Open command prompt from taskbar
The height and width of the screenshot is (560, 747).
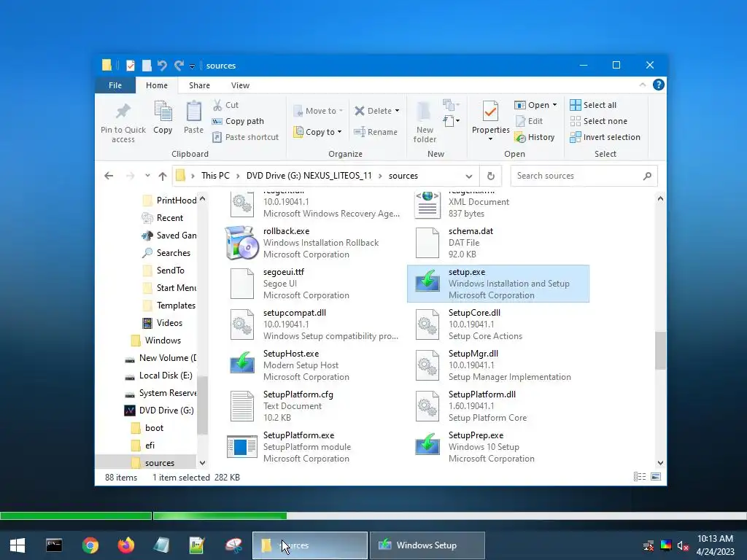[x=54, y=545]
